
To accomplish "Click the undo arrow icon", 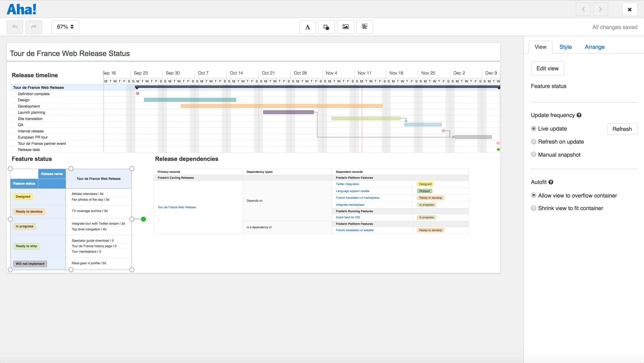I will click(15, 27).
